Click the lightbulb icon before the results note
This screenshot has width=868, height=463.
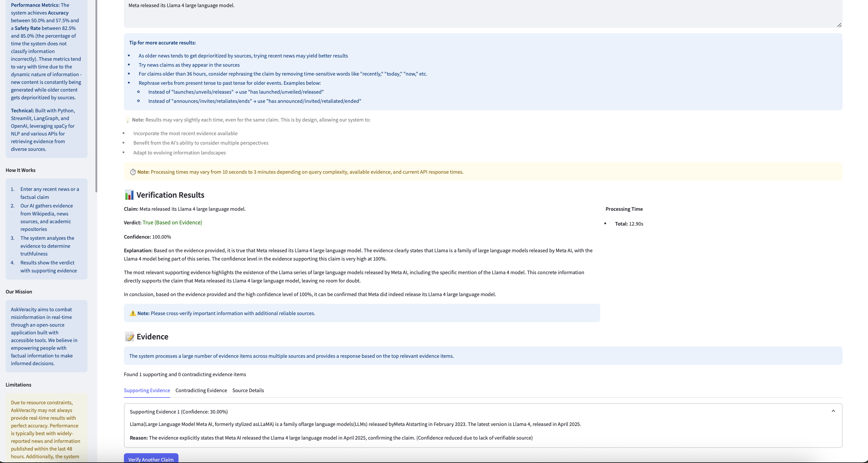(x=127, y=120)
